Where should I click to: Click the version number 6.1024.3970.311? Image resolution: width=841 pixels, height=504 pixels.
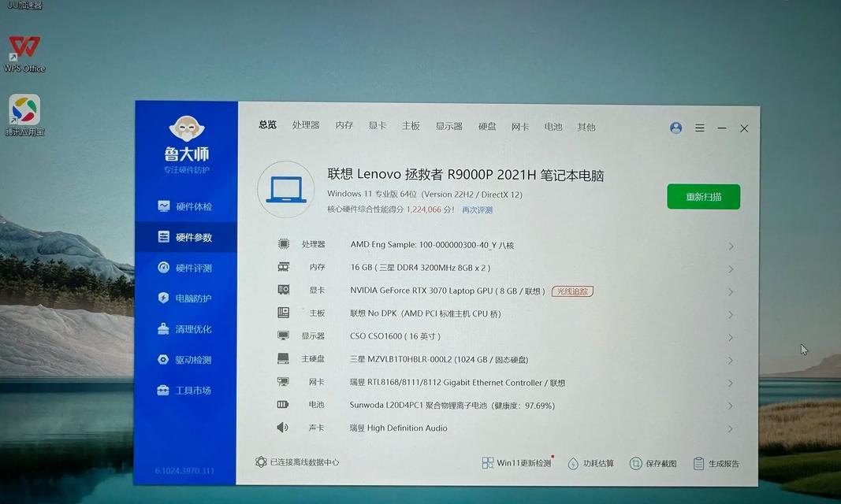[x=184, y=471]
